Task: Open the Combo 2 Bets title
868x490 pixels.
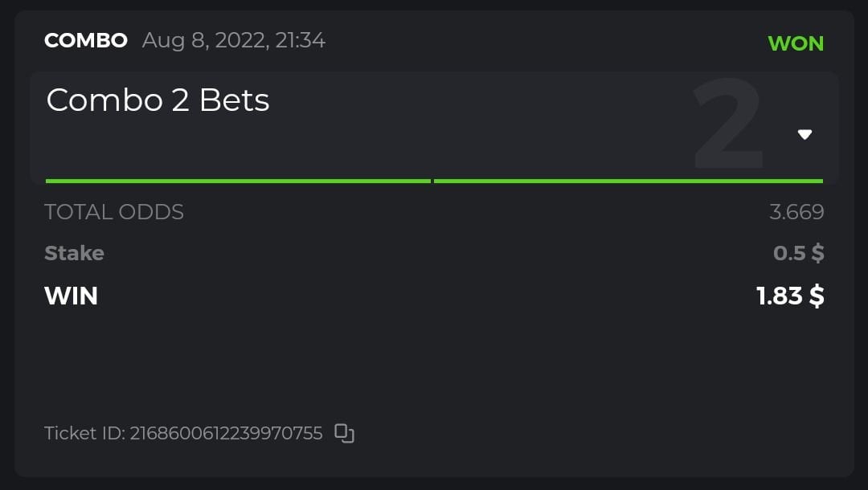Action: (158, 100)
